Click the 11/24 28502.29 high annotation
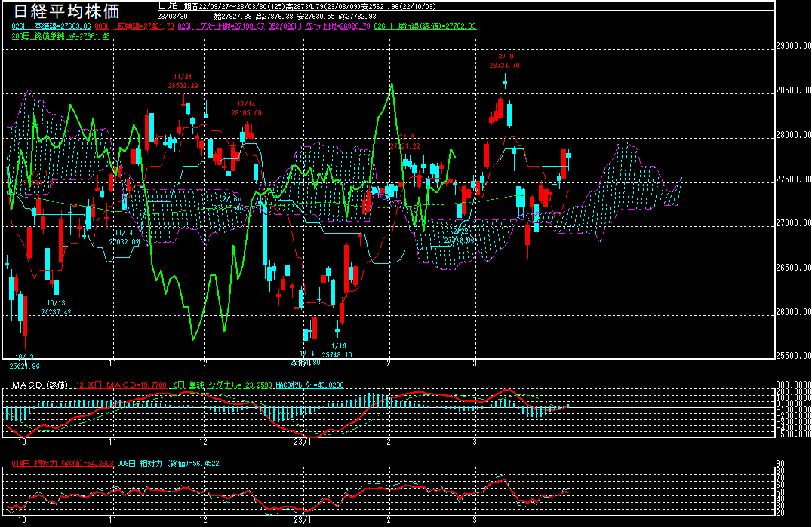The width and height of the screenshot is (812, 527). pyautogui.click(x=183, y=81)
